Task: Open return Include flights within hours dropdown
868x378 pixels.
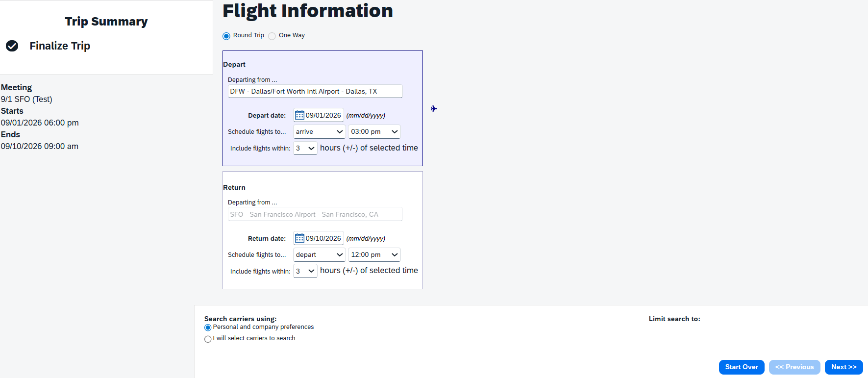Action: [x=305, y=271]
